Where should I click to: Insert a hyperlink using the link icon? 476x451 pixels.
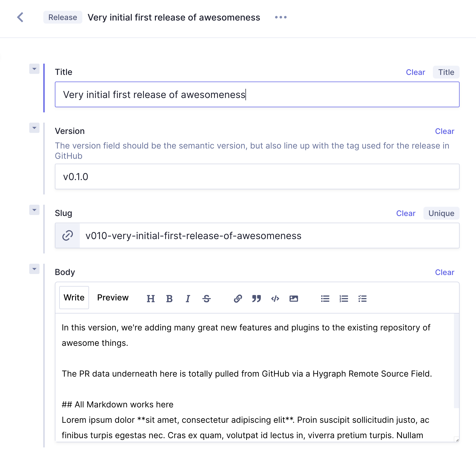click(x=237, y=298)
